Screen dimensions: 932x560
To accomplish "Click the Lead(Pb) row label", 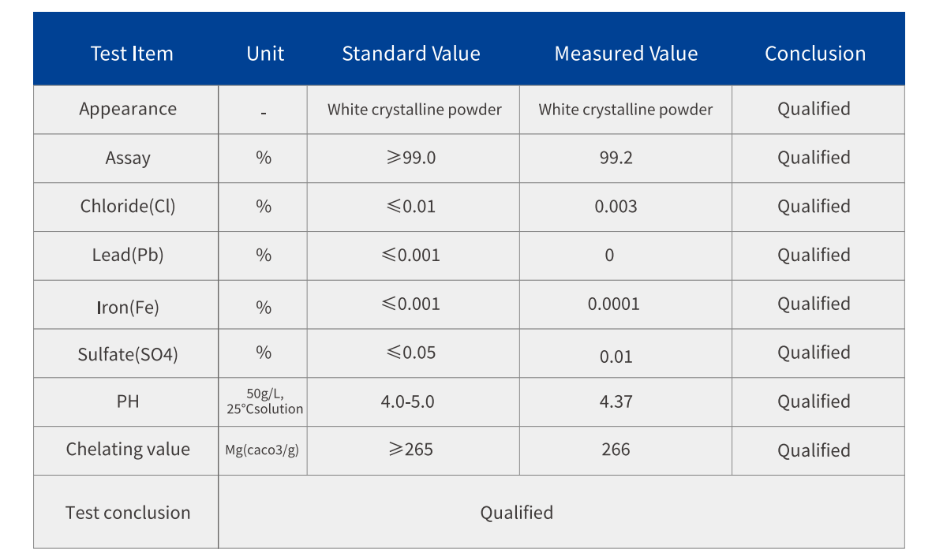I will 128,256.
